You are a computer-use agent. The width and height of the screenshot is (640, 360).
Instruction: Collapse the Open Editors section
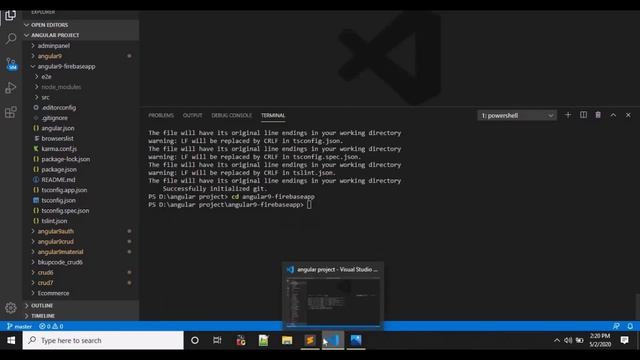point(81,25)
